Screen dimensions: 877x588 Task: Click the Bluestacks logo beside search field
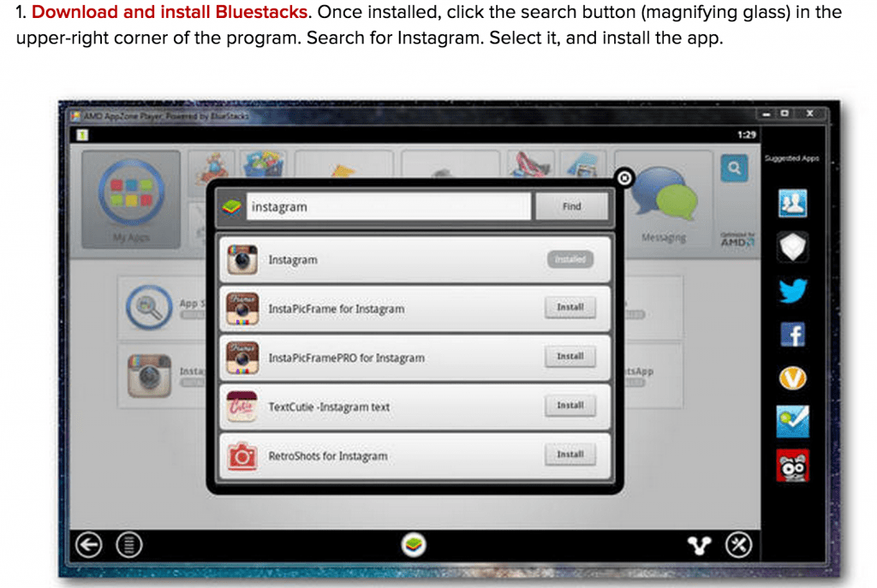coord(231,207)
